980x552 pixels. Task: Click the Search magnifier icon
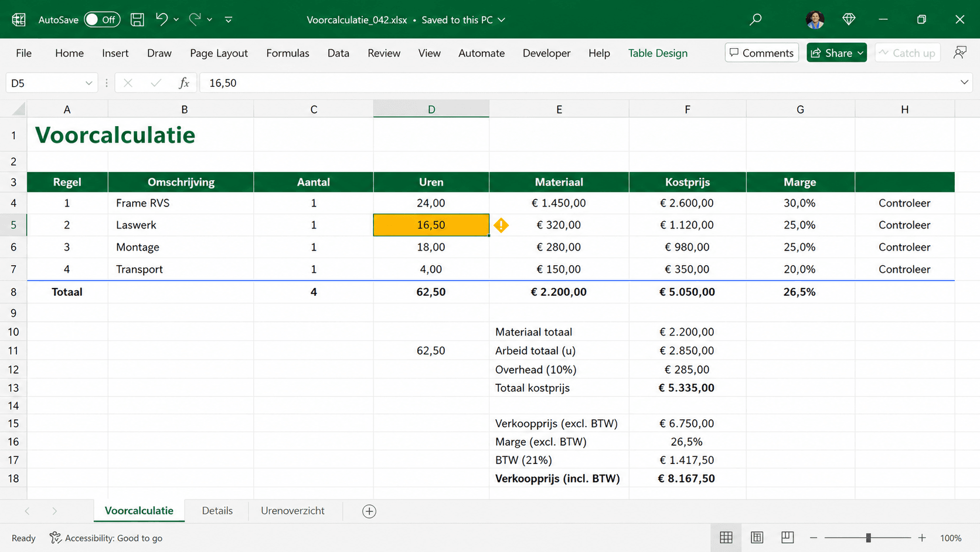(756, 19)
